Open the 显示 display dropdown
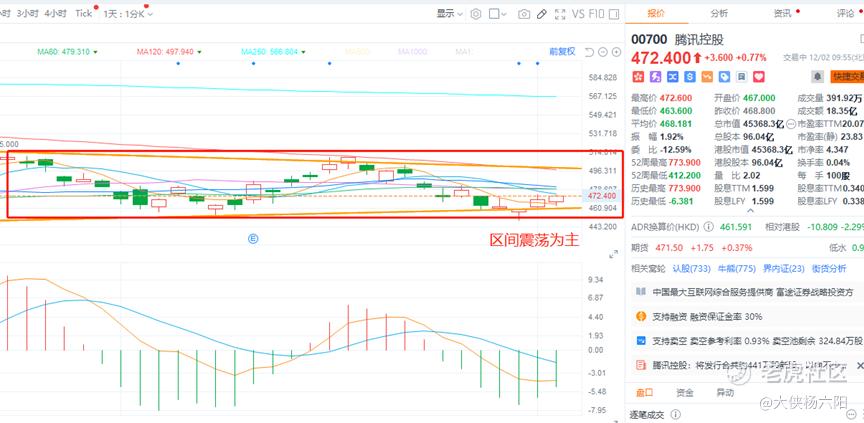 click(x=450, y=14)
